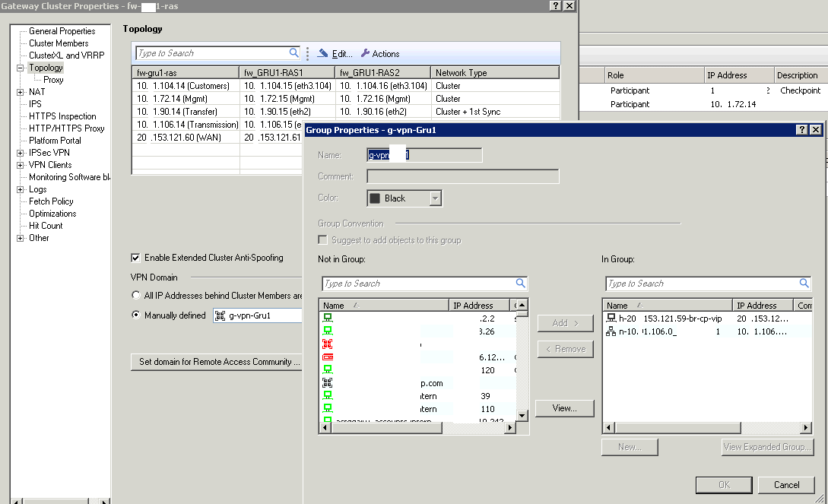Click the Add button between group lists
This screenshot has width=828, height=504.
[x=565, y=323]
